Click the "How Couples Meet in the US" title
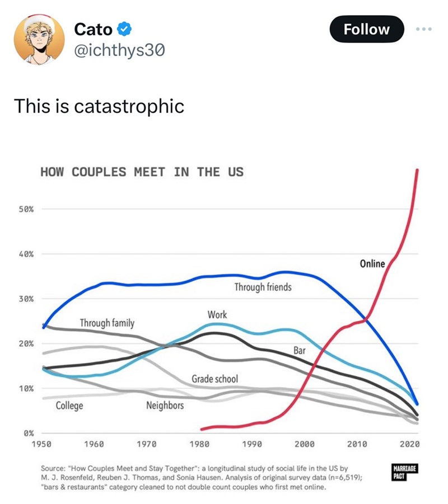This screenshot has height=504, width=448. (142, 172)
